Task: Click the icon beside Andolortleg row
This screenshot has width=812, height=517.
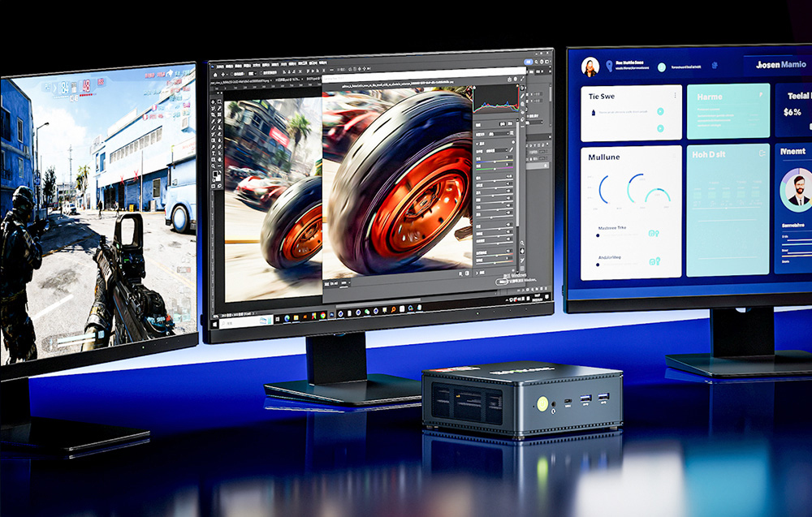Action: (x=654, y=261)
